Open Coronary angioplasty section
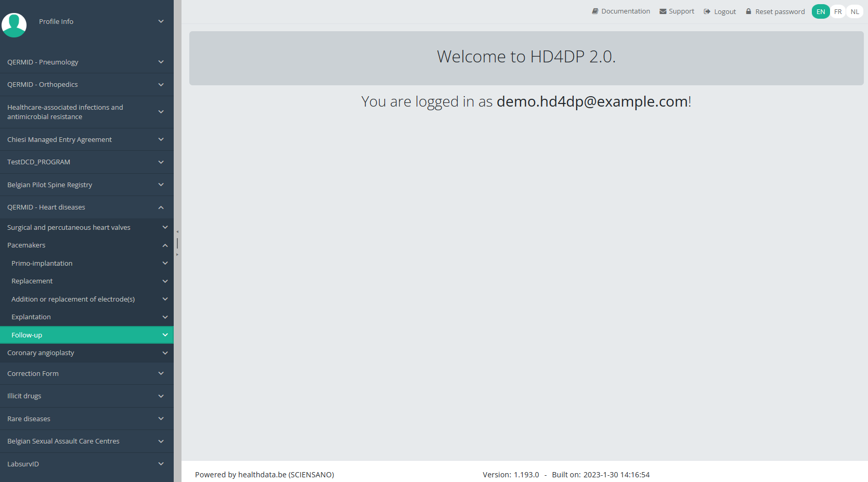868x482 pixels. 41,353
